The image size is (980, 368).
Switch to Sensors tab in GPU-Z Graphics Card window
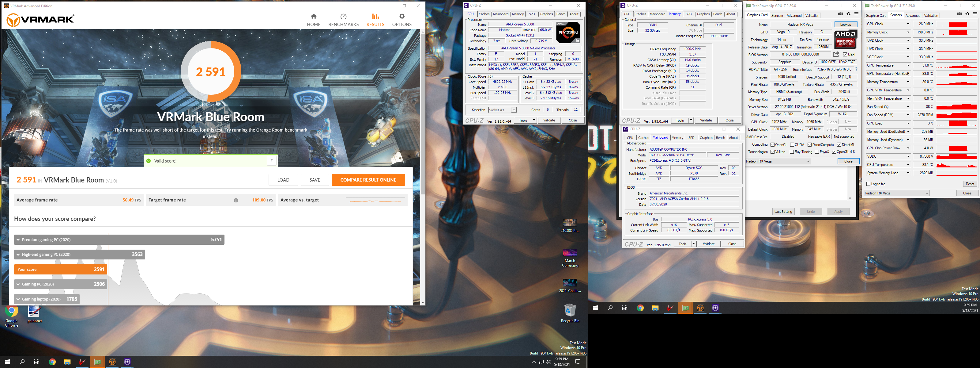click(777, 16)
